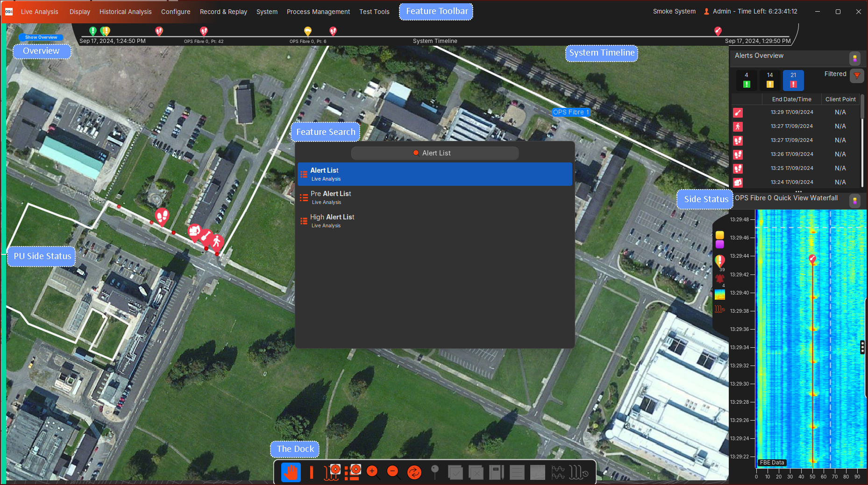The width and height of the screenshot is (868, 485).
Task: Open the Historical Analysis menu
Action: 125,12
